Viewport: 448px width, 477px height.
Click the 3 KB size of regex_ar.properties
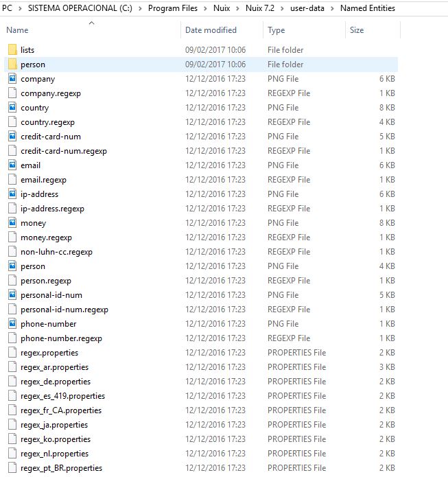[x=387, y=367]
